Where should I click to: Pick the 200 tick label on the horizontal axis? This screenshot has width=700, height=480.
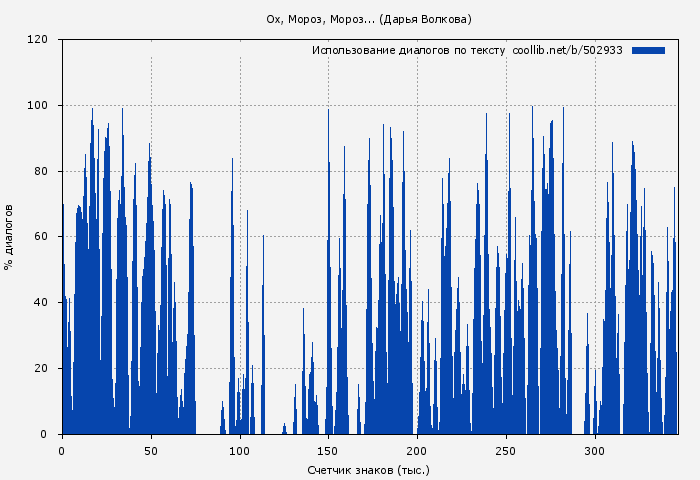tap(417, 451)
